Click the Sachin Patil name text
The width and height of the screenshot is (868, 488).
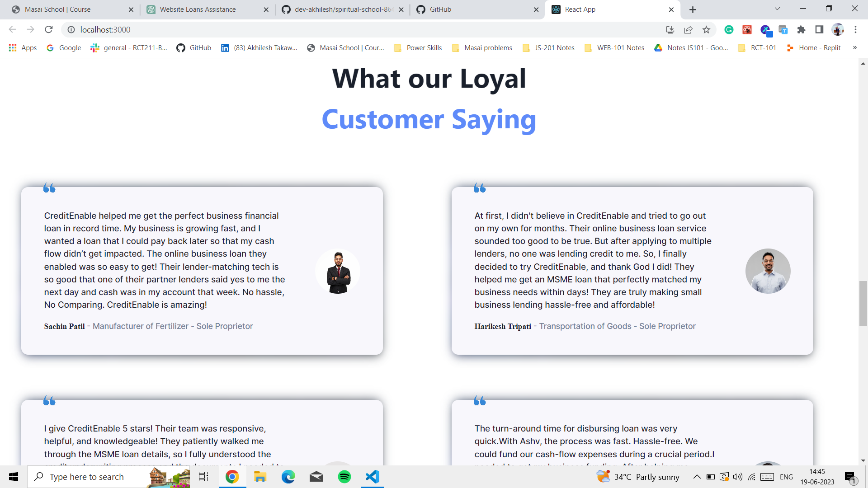[x=64, y=326]
